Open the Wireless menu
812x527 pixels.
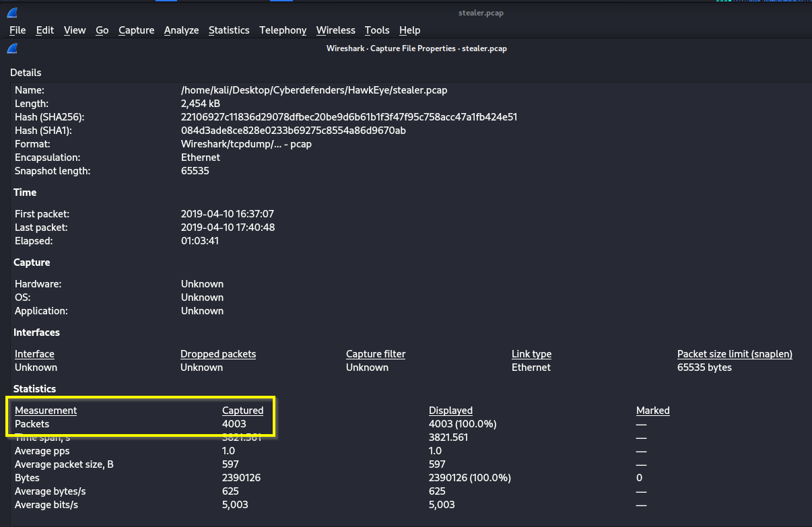point(335,30)
